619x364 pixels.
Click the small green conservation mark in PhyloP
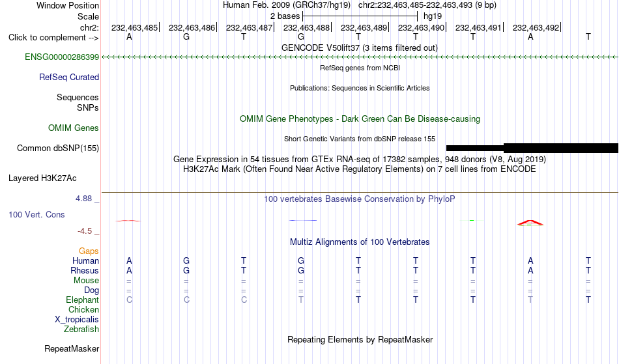[472, 221]
